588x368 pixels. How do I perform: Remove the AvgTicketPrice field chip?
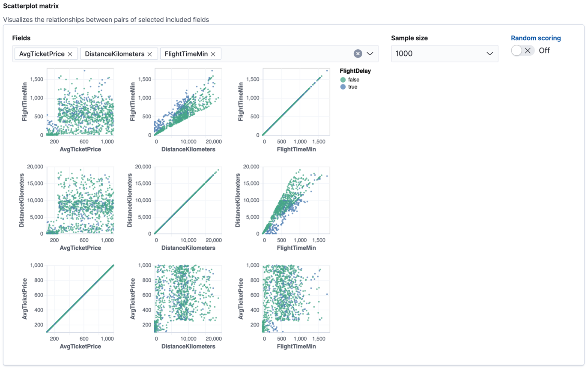(70, 54)
